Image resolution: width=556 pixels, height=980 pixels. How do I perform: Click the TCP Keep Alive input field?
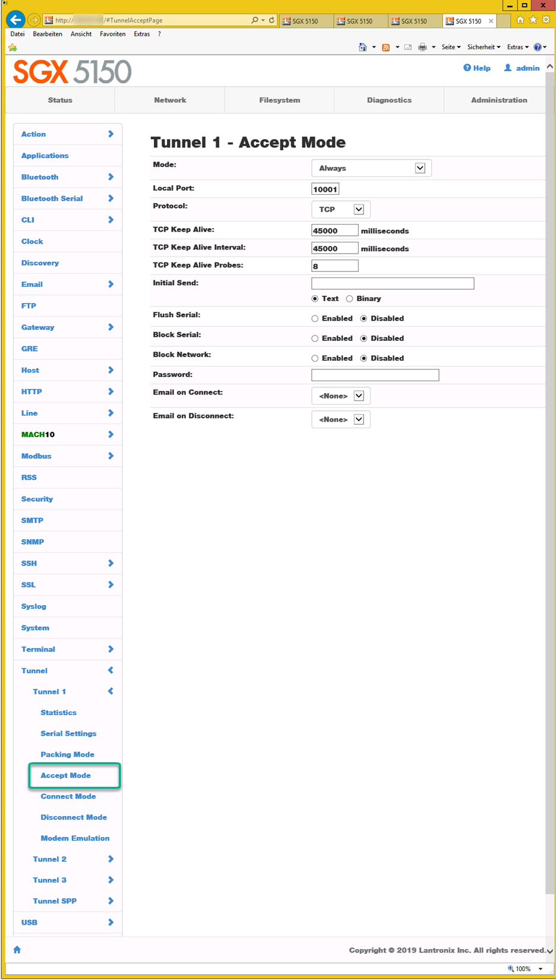pos(334,230)
